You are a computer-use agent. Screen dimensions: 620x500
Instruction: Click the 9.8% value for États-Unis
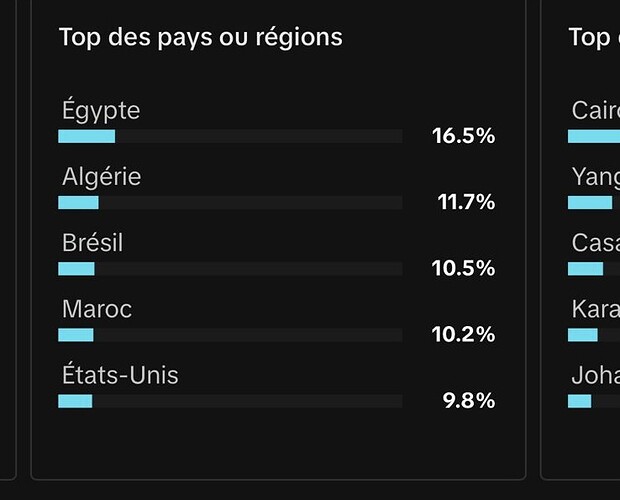(469, 401)
